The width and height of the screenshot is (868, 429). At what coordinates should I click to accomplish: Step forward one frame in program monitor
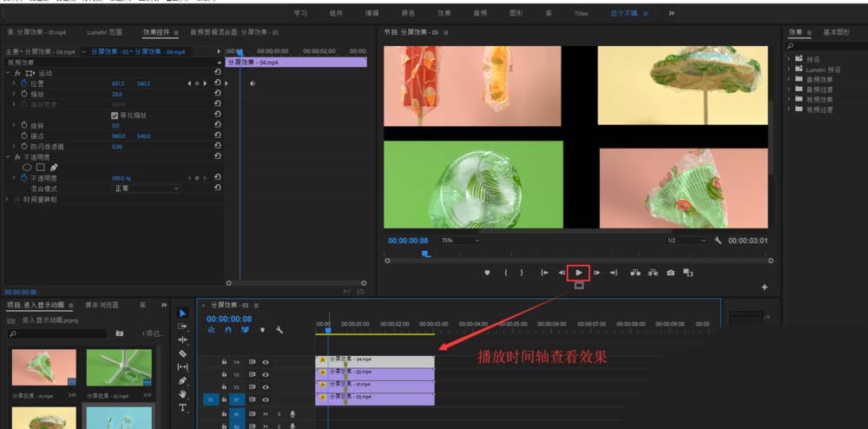[x=597, y=273]
